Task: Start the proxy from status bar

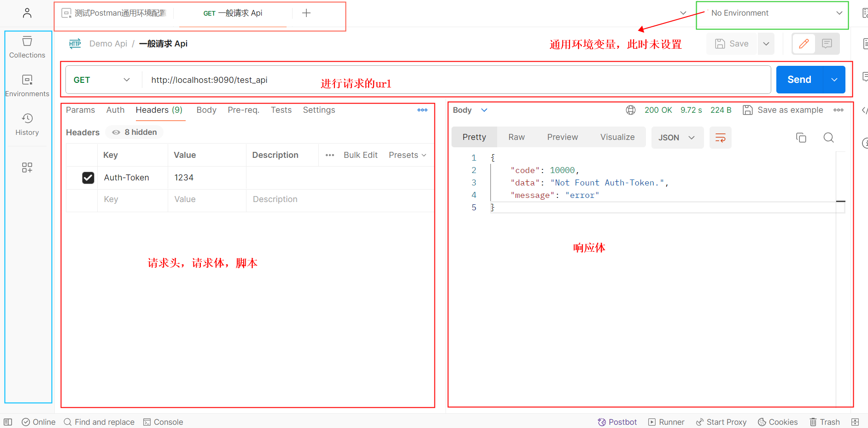Action: click(x=721, y=422)
